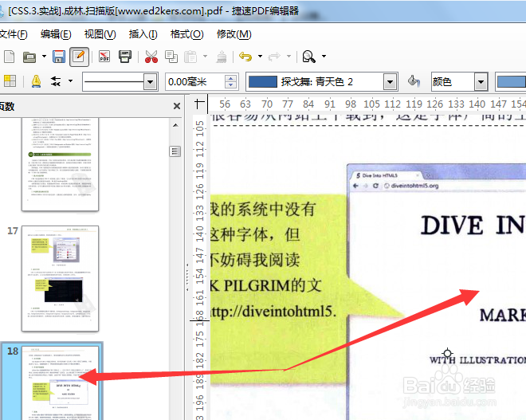Viewport: 526px width, 420px height.
Task: Click the Print icon
Action: tap(125, 57)
